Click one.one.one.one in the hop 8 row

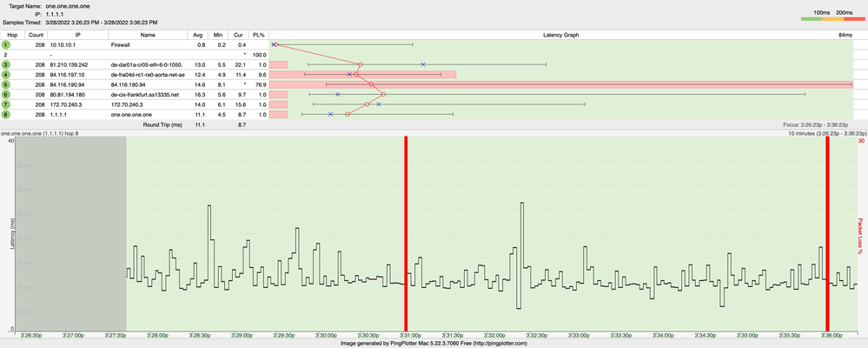[x=130, y=115]
